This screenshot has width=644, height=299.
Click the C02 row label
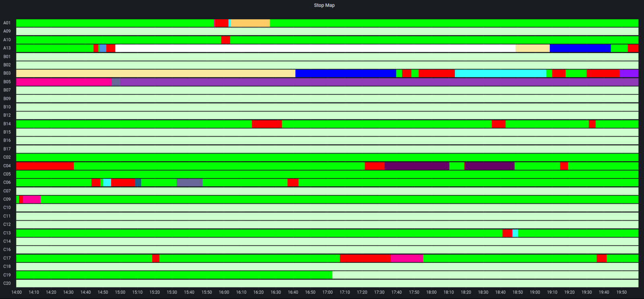pos(7,158)
